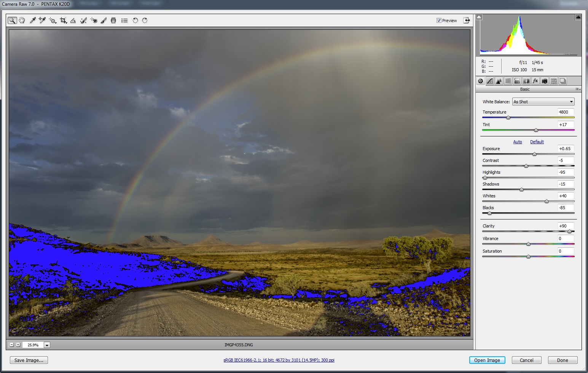Open the Camera Calibration panel tab

tap(545, 81)
